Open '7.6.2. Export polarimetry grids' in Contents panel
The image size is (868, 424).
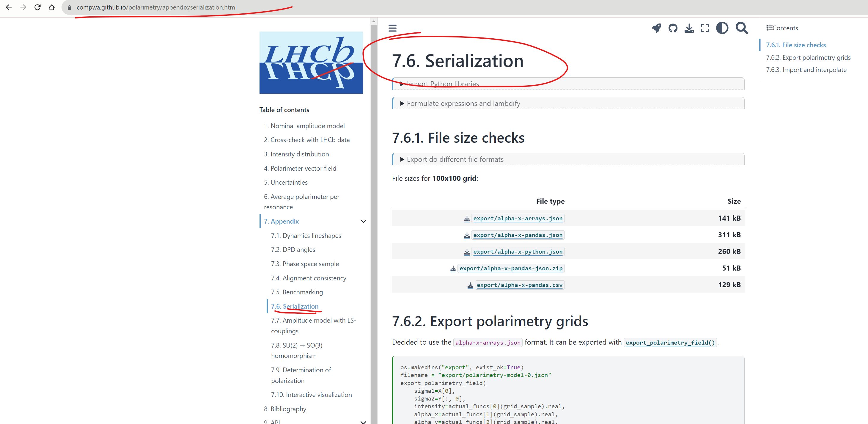(808, 57)
